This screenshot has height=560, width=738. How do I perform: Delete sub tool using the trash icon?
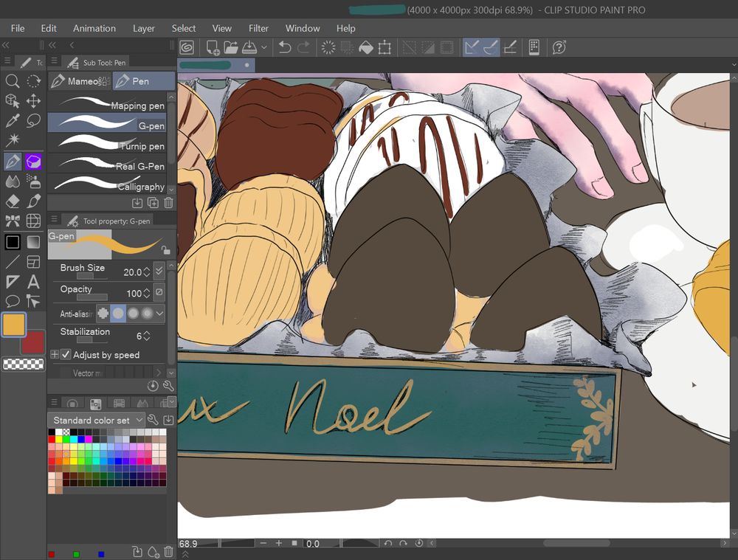pos(168,203)
